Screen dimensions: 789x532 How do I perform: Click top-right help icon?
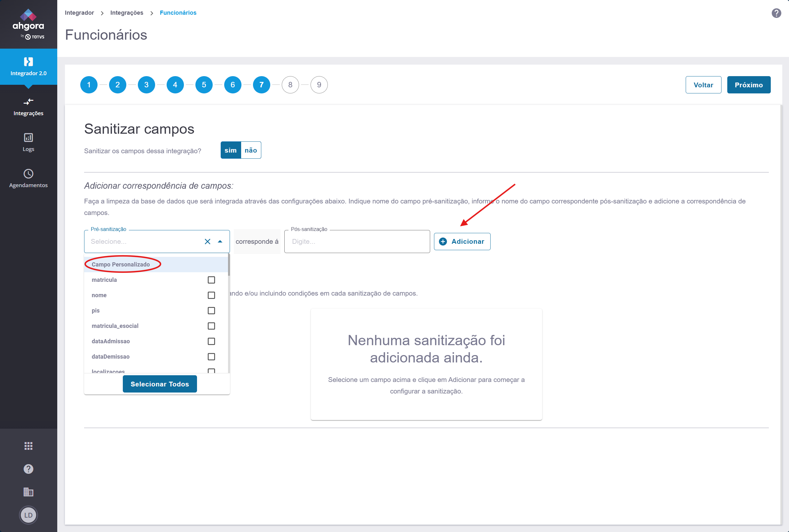pyautogui.click(x=776, y=13)
